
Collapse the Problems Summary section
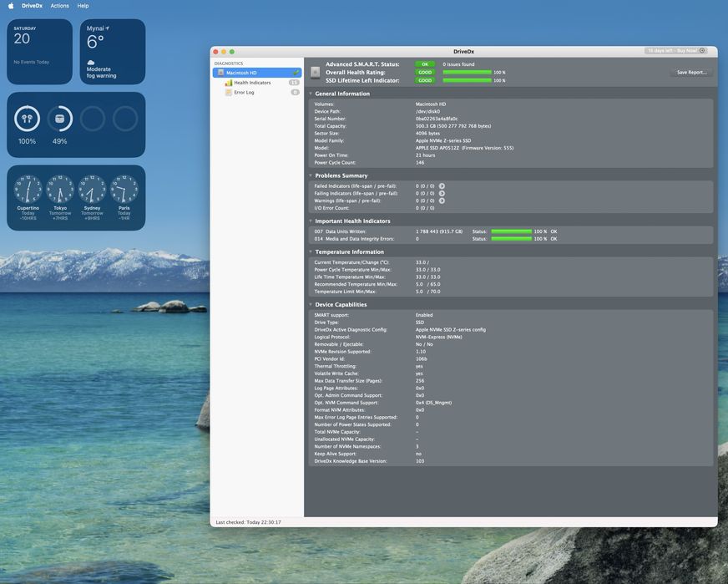point(311,175)
